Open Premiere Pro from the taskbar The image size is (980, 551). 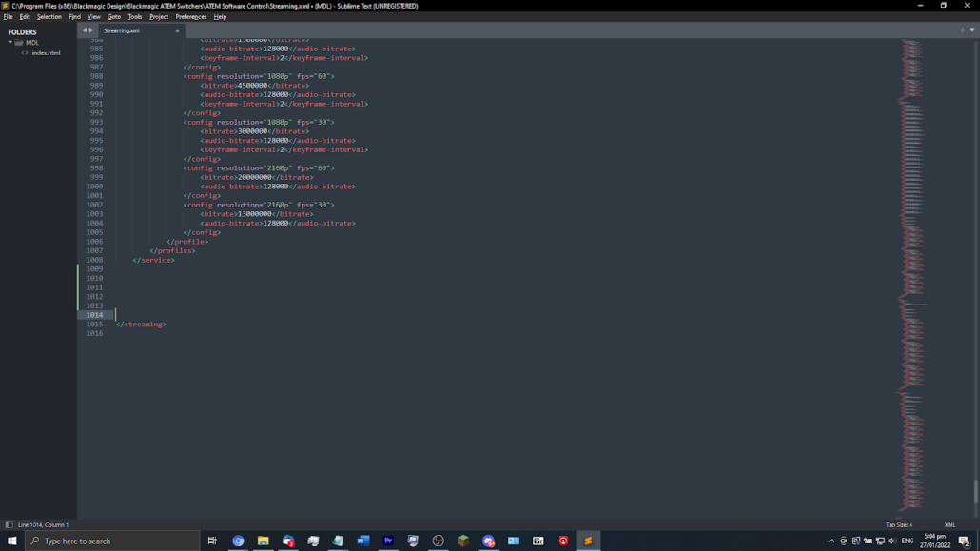click(x=388, y=541)
